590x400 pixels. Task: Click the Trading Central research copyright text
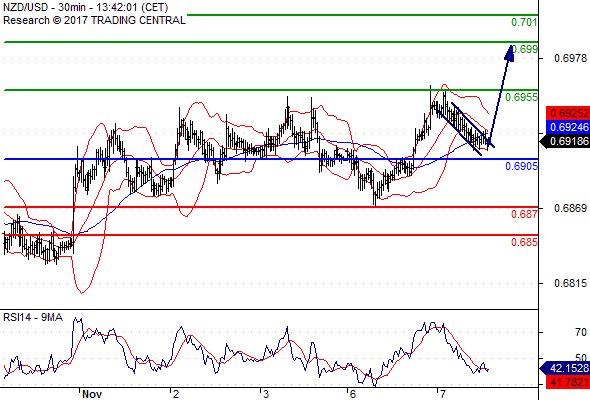click(x=94, y=20)
